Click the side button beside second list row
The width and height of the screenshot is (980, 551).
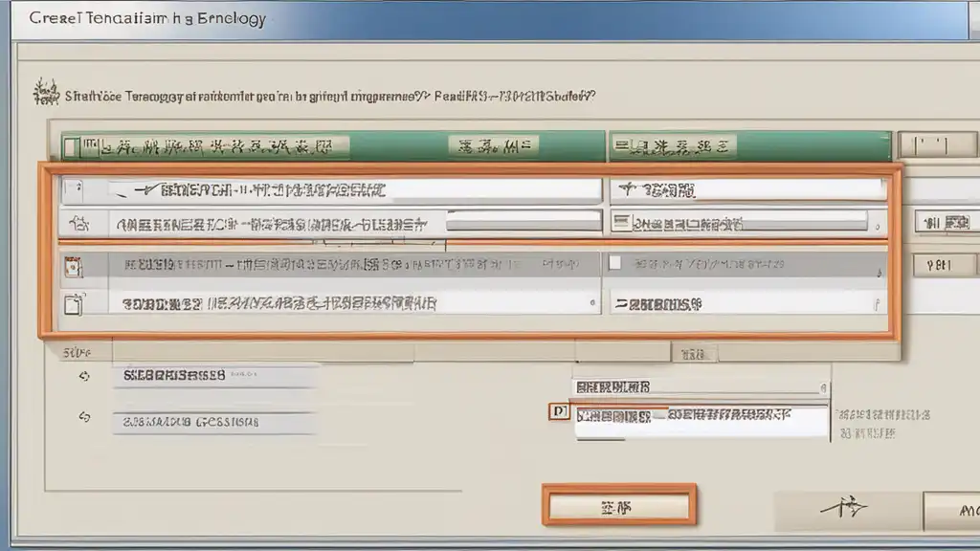pos(947,222)
